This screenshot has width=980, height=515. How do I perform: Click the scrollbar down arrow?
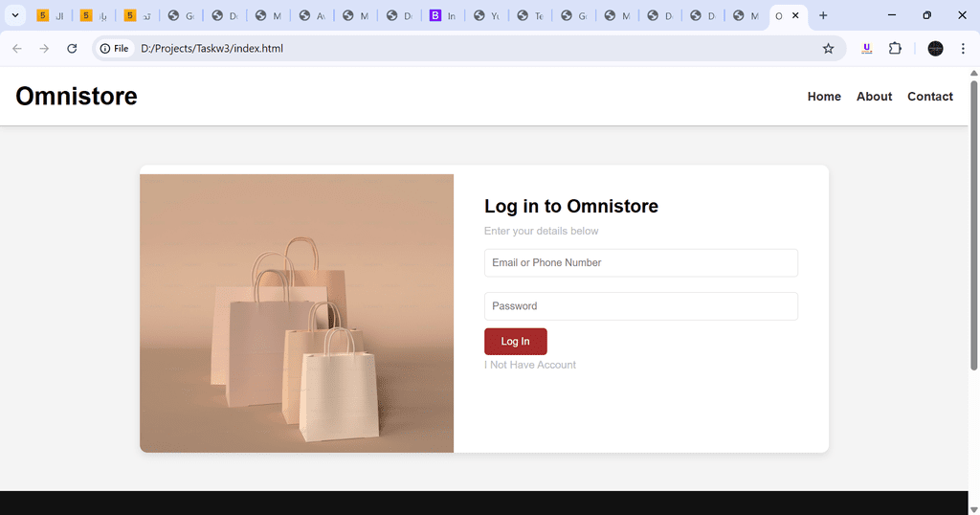(x=973, y=509)
